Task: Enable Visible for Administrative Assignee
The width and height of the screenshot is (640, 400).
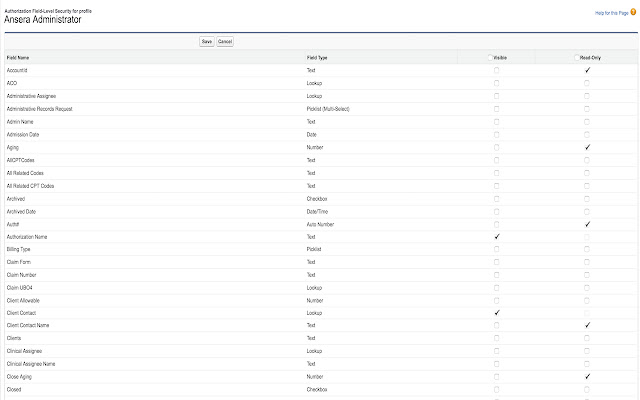Action: click(496, 96)
